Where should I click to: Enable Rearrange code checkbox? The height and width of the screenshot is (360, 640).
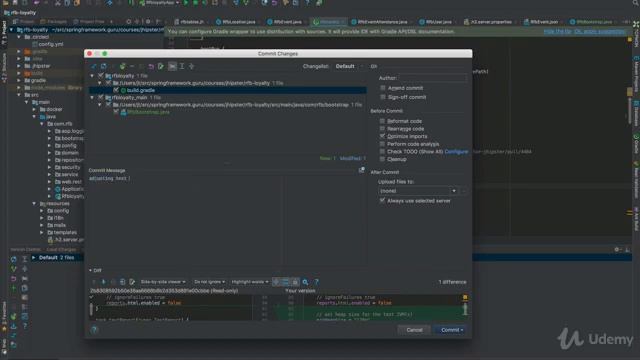tap(382, 129)
